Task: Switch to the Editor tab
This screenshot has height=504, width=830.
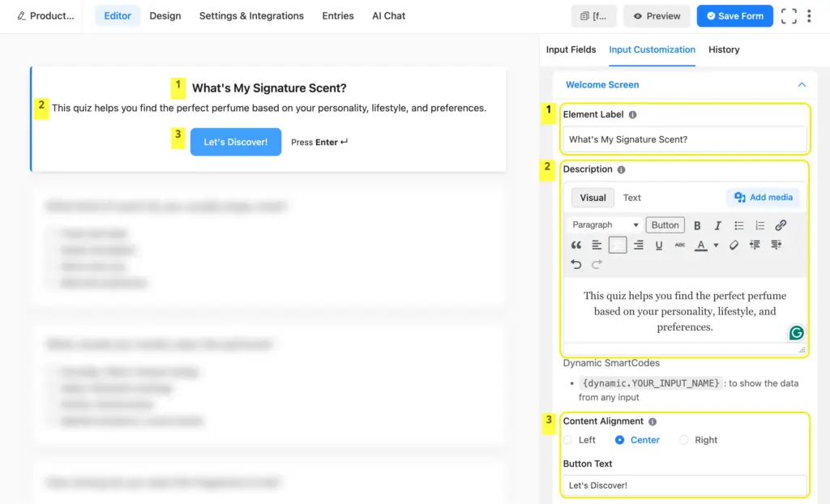Action: pos(118,16)
